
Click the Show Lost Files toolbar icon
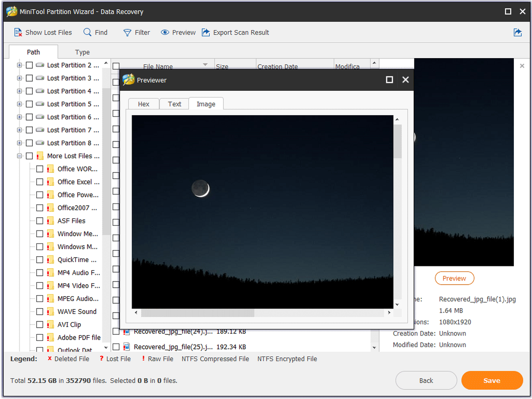coord(18,32)
